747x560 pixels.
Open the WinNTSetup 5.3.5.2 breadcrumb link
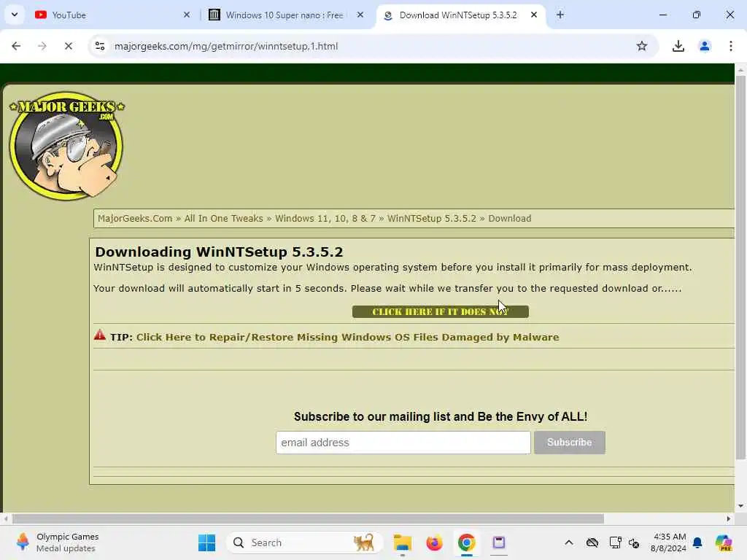point(432,219)
